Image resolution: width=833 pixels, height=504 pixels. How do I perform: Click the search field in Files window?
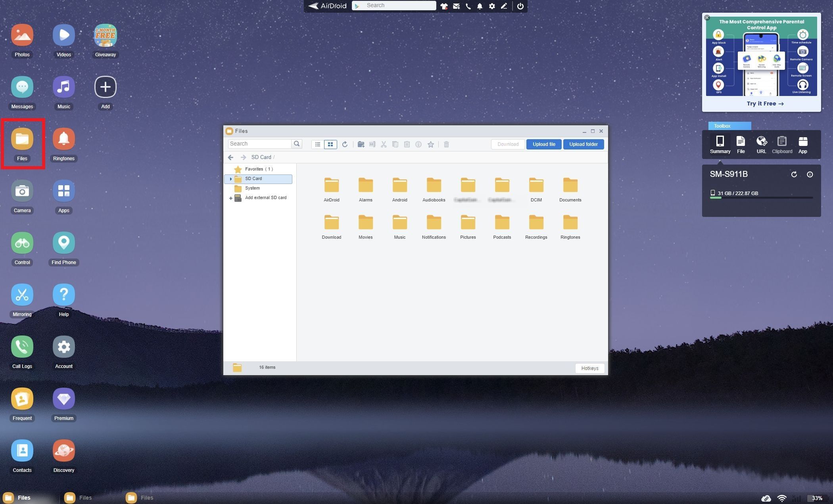pyautogui.click(x=260, y=144)
